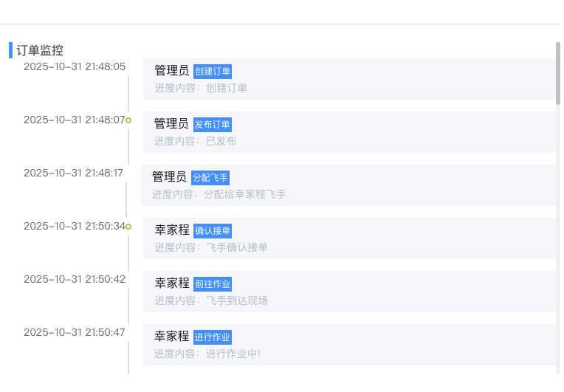This screenshot has width=564, height=392.
Task: Select the 发布订单 status tag
Action: point(213,125)
